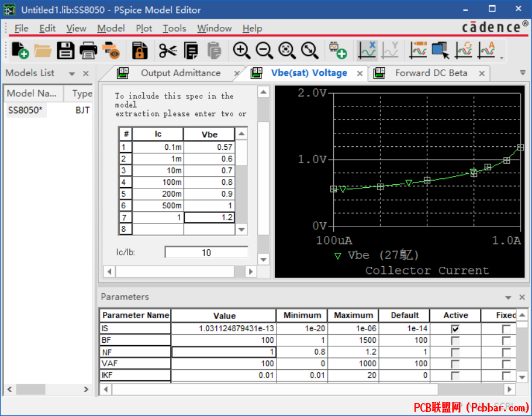Click the Ic/Ib input field
This screenshot has width=532, height=416.
point(206,253)
